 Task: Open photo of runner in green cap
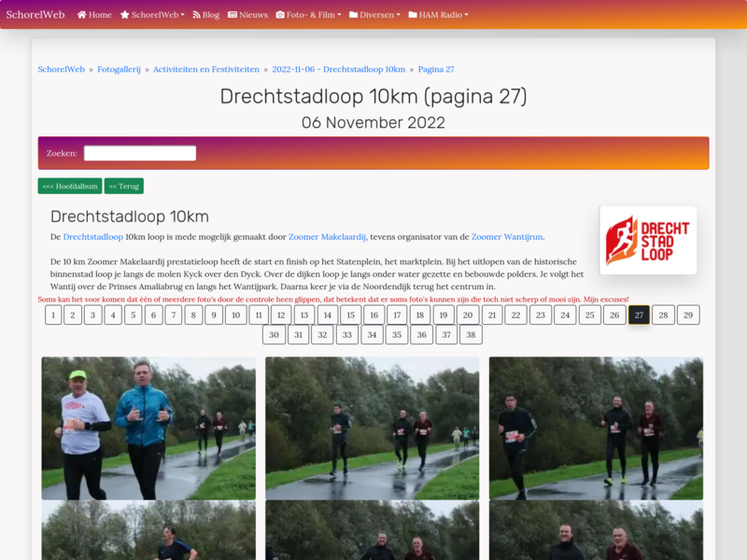(148, 428)
